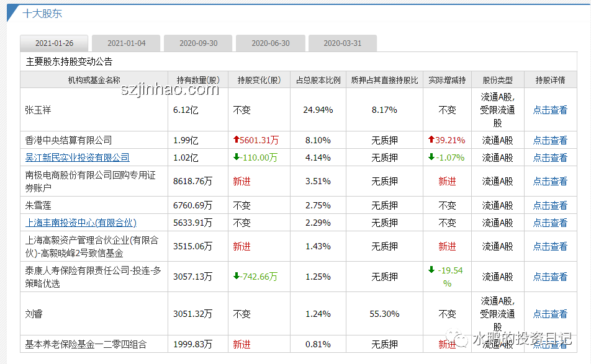Click 点击查看 for 高毅晓峰2号致信基金
Image resolution: width=591 pixels, height=364 pixels.
coord(550,247)
